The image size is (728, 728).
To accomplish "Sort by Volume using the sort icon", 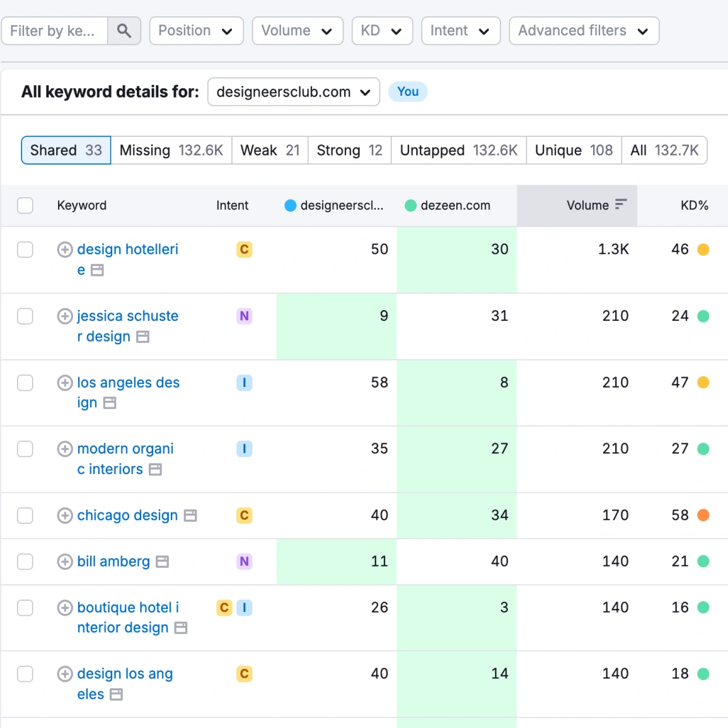I will [621, 205].
